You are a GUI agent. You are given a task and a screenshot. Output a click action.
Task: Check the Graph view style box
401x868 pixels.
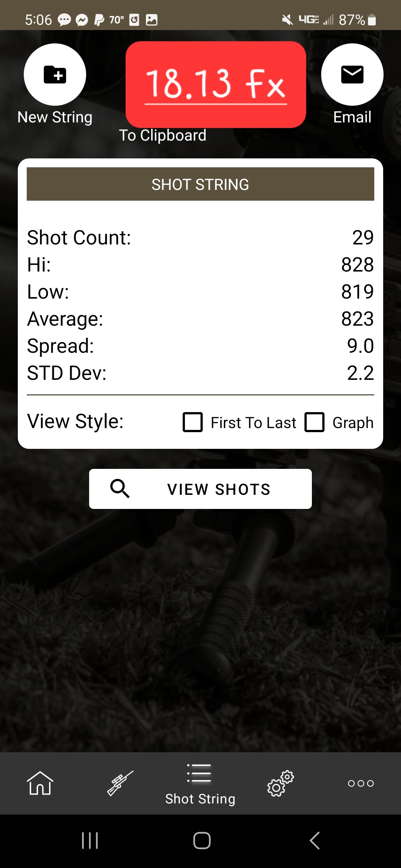pyautogui.click(x=314, y=422)
